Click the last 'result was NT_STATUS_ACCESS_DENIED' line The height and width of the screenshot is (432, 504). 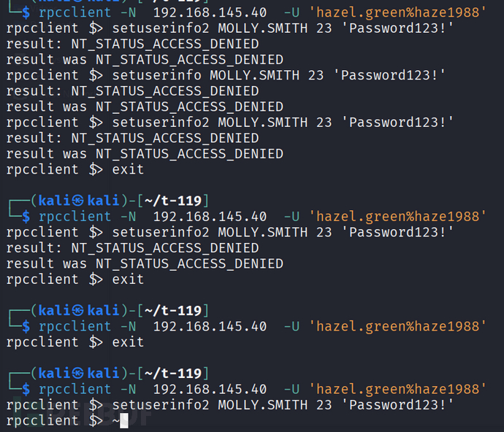pyautogui.click(x=145, y=263)
